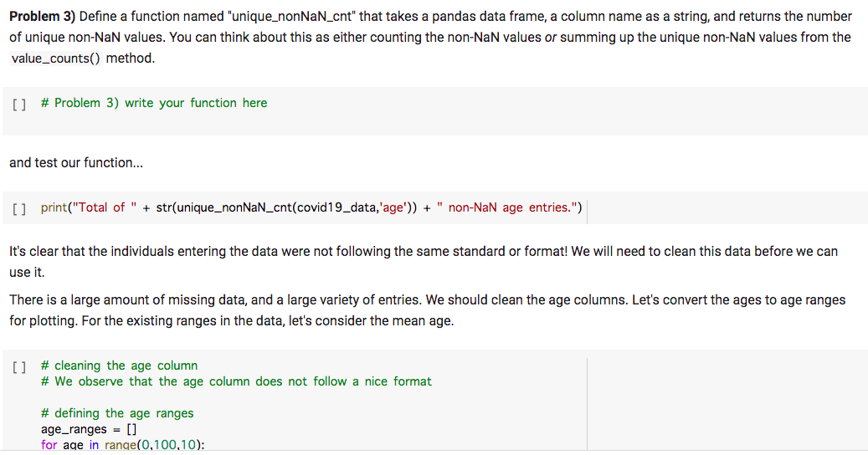
Task: Select the 'Problem 3)' bold heading text
Action: coord(42,17)
